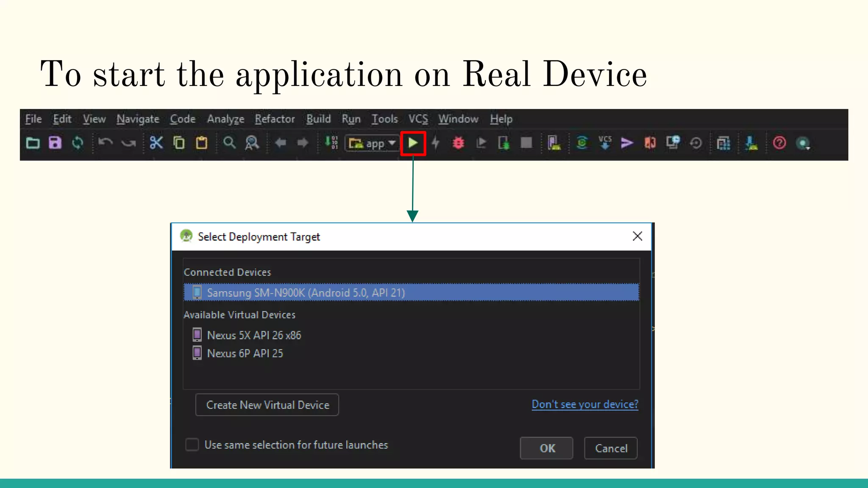Click the Make Project build icon

331,143
